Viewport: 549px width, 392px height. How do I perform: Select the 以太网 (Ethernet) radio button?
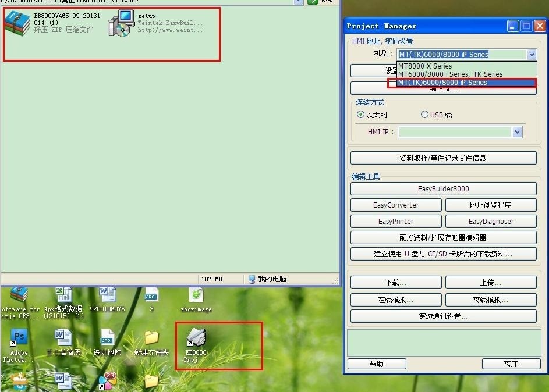pyautogui.click(x=361, y=115)
